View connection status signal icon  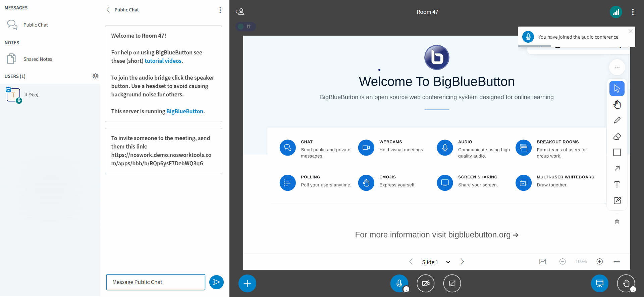click(x=616, y=12)
